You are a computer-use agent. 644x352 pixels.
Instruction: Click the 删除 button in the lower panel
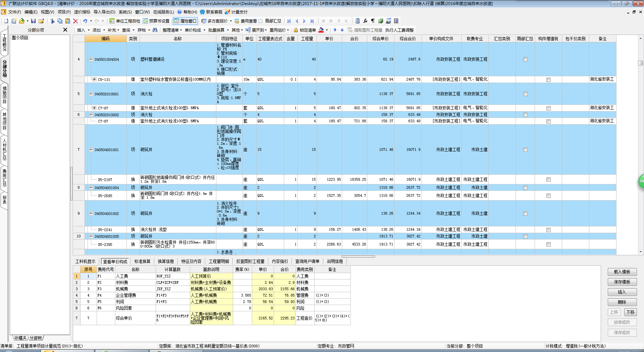(x=622, y=302)
